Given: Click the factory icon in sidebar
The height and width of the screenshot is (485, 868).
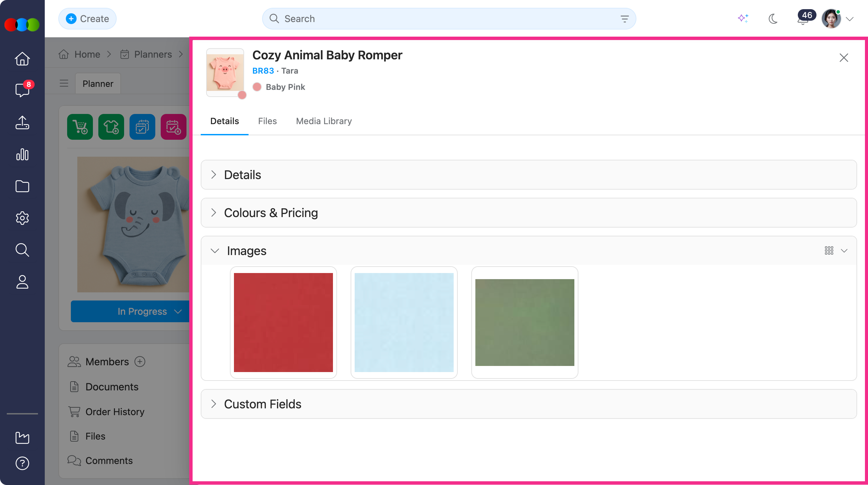Looking at the screenshot, I should pos(22,438).
